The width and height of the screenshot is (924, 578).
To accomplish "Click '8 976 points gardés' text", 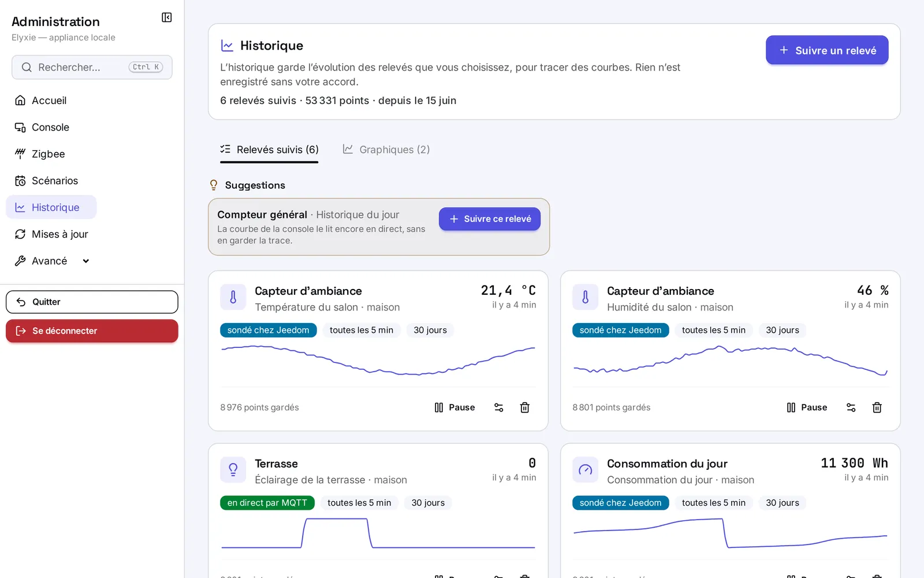I will click(259, 407).
